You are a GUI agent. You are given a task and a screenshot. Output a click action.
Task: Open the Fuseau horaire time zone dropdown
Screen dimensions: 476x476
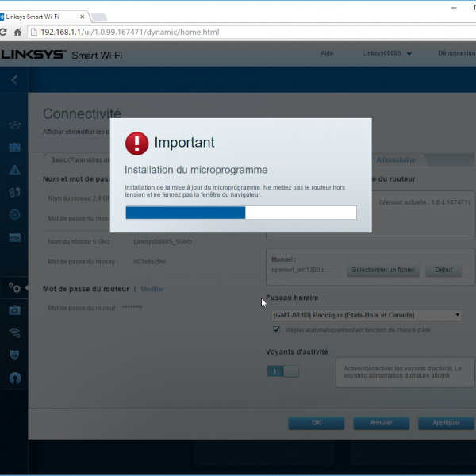click(x=366, y=315)
